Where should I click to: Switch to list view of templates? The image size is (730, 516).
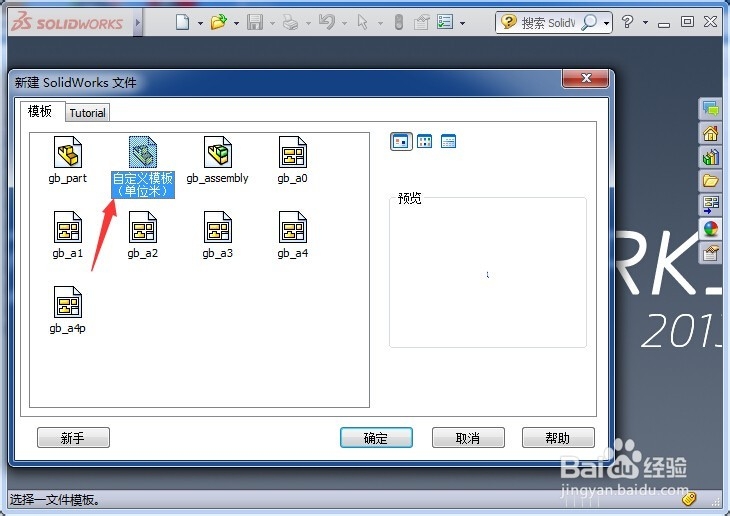(x=425, y=141)
